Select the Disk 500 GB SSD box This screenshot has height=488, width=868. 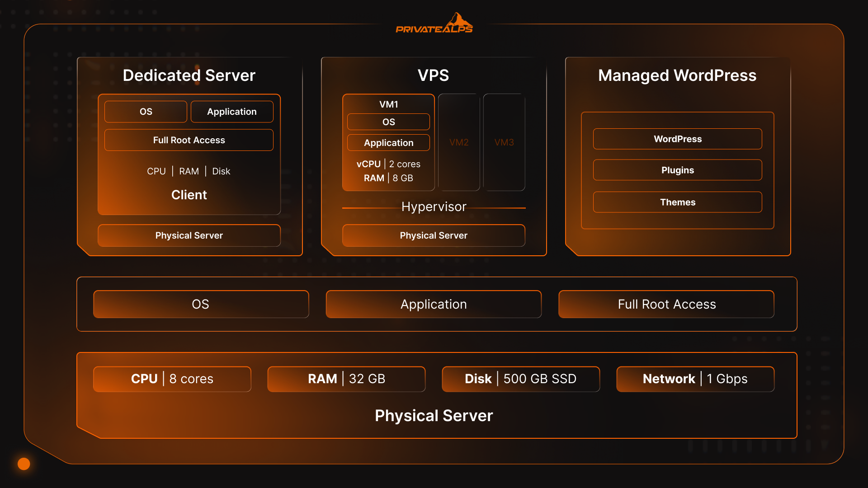[520, 379]
